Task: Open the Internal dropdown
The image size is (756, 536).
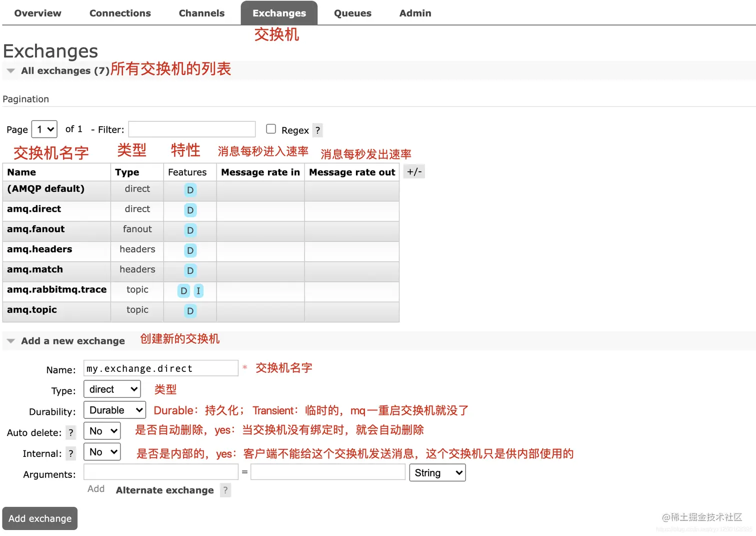Action: (102, 452)
